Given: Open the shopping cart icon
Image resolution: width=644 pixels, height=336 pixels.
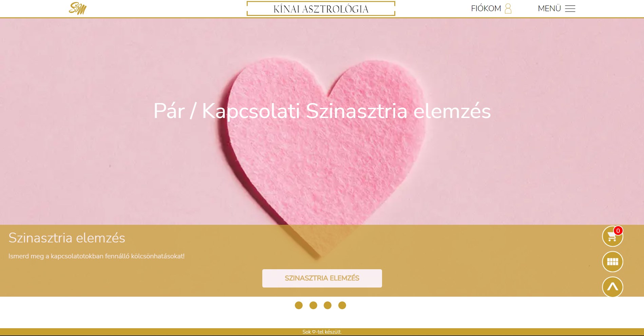Looking at the screenshot, I should (612, 236).
